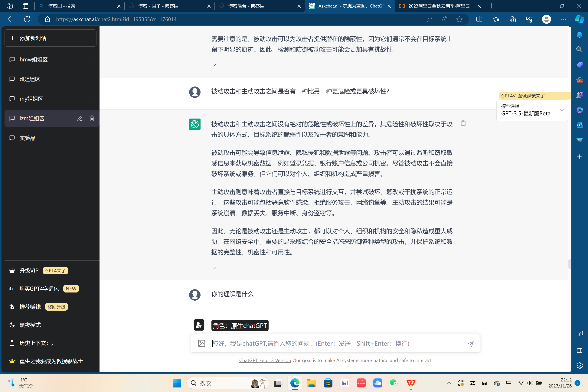Open Edge Copilot sidebar icon
The image size is (588, 392).
coord(579,19)
